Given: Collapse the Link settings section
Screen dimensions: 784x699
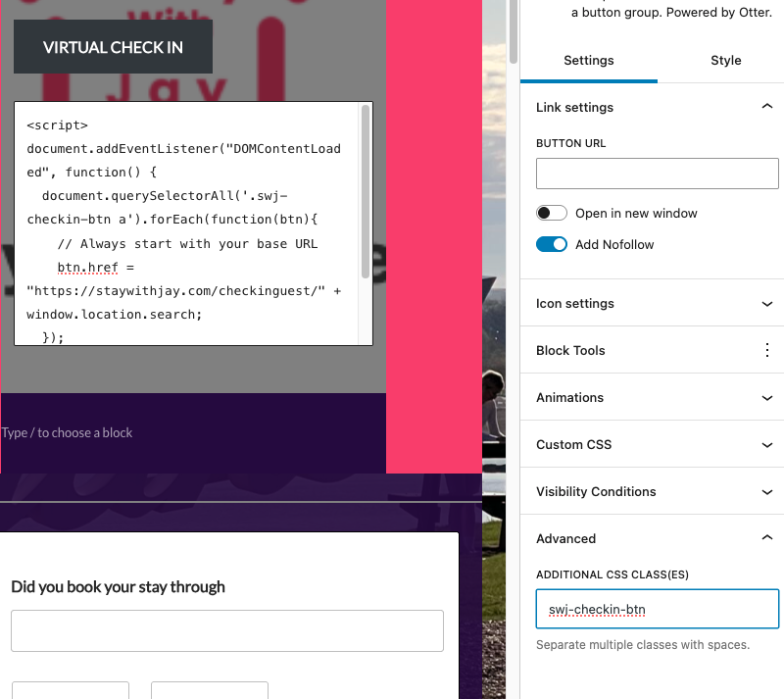Looking at the screenshot, I should (x=767, y=106).
